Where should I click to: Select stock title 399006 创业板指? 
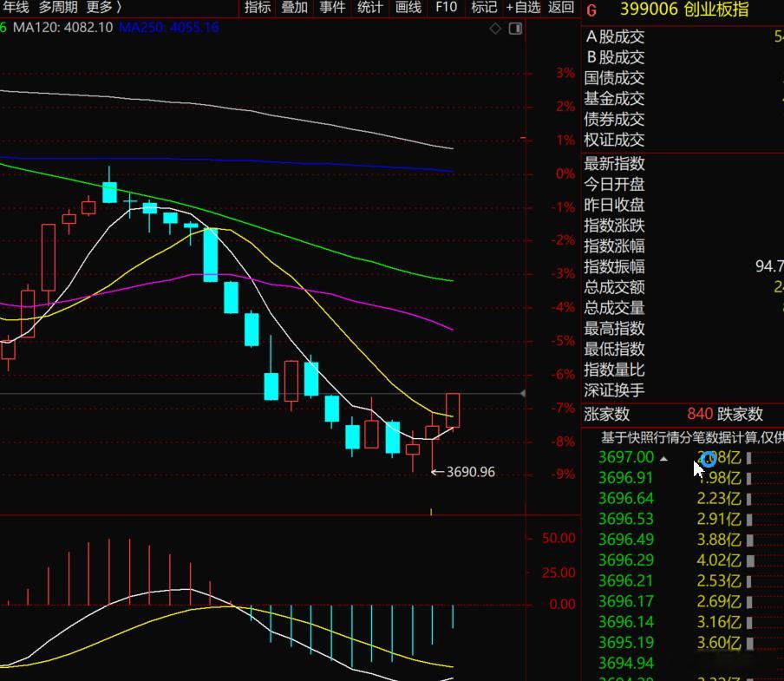pos(684,10)
